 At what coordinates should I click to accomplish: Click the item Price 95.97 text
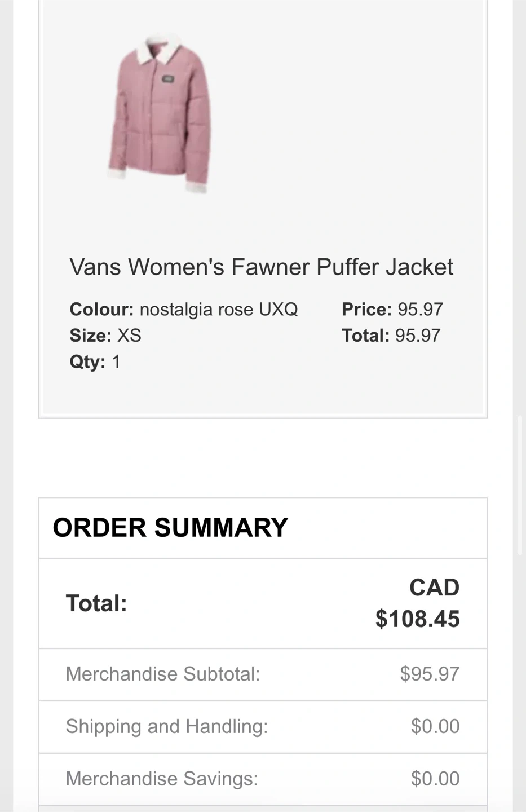[x=392, y=309]
